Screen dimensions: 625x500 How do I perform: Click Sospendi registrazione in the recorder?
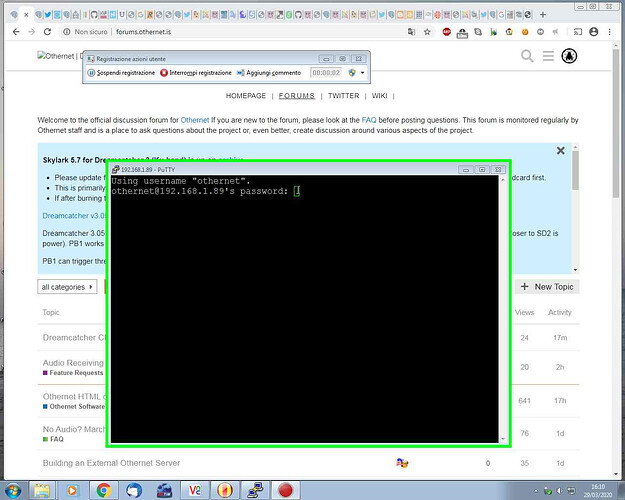(x=121, y=73)
